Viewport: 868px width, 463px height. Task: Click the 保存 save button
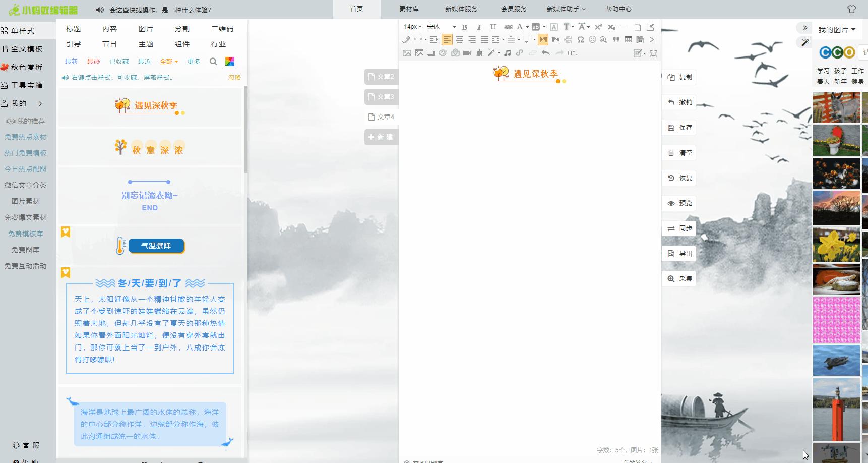coord(679,128)
